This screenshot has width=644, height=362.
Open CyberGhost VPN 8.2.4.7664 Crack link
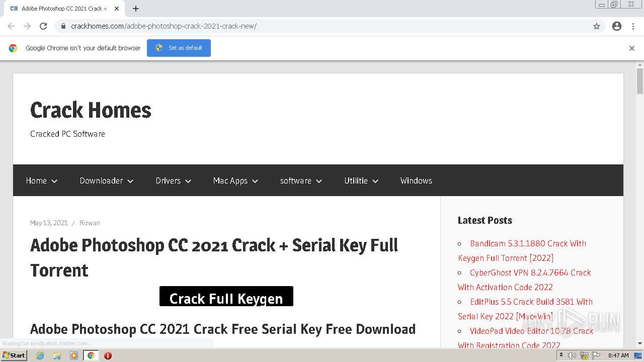[x=524, y=280]
